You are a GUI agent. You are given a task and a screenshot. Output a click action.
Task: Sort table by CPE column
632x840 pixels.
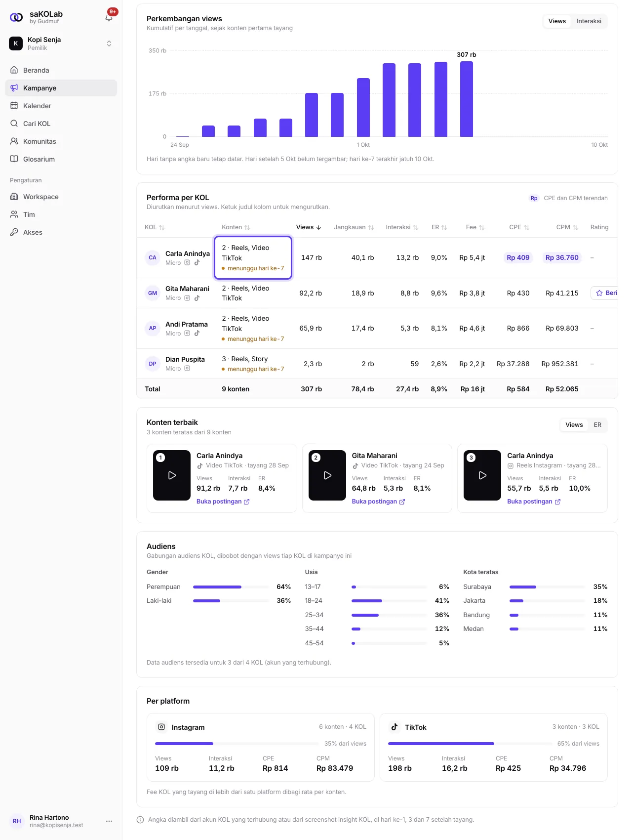tap(519, 227)
